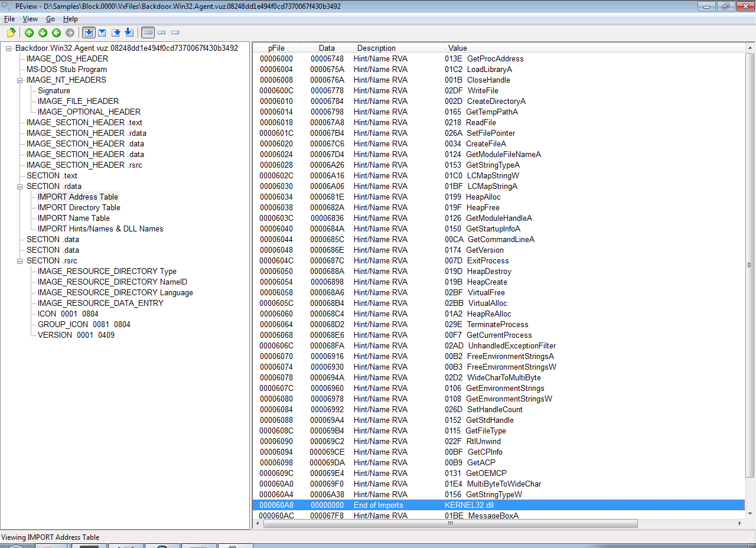
Task: Collapse the SECTION .rdata tree node
Action: point(19,186)
